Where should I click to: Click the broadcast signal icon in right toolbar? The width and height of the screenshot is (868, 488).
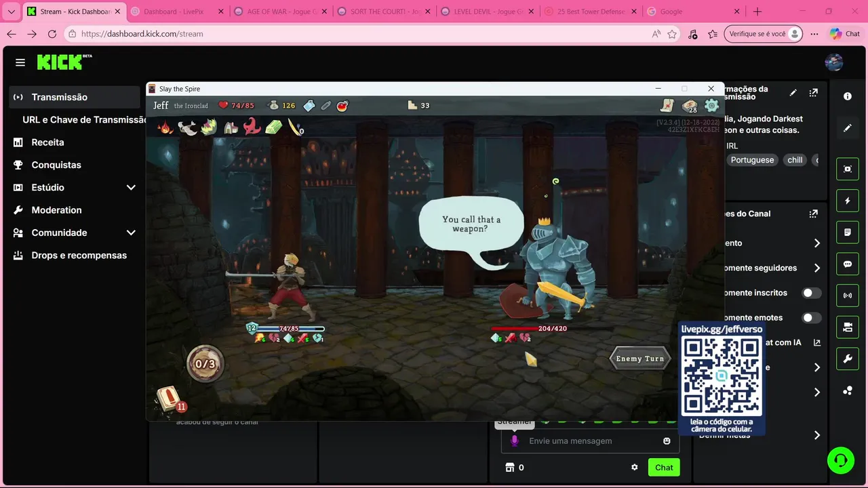(x=848, y=296)
